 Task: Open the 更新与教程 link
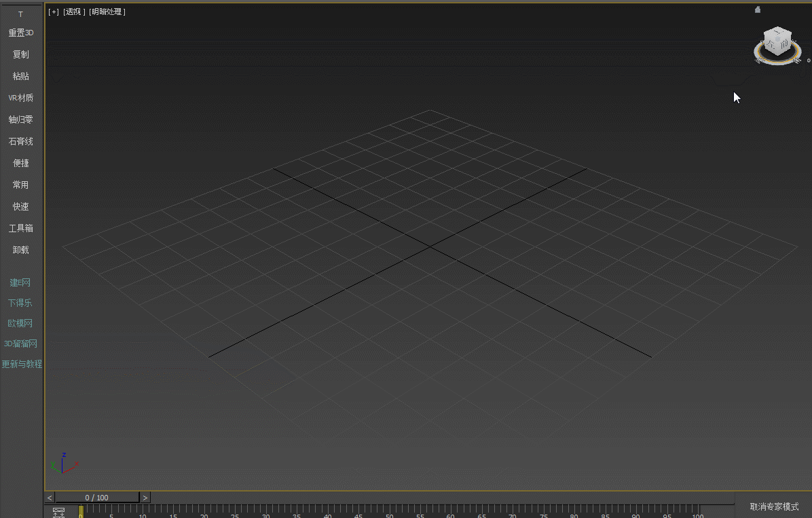click(22, 364)
